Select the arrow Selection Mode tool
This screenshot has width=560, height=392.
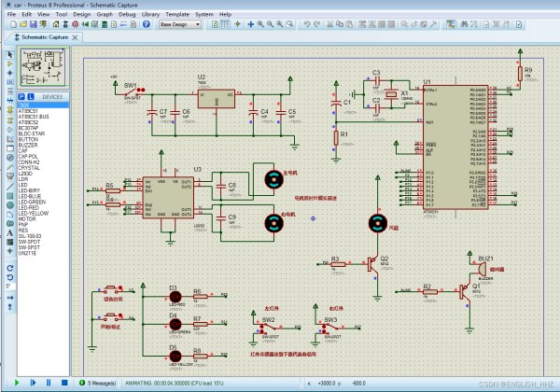[10, 55]
